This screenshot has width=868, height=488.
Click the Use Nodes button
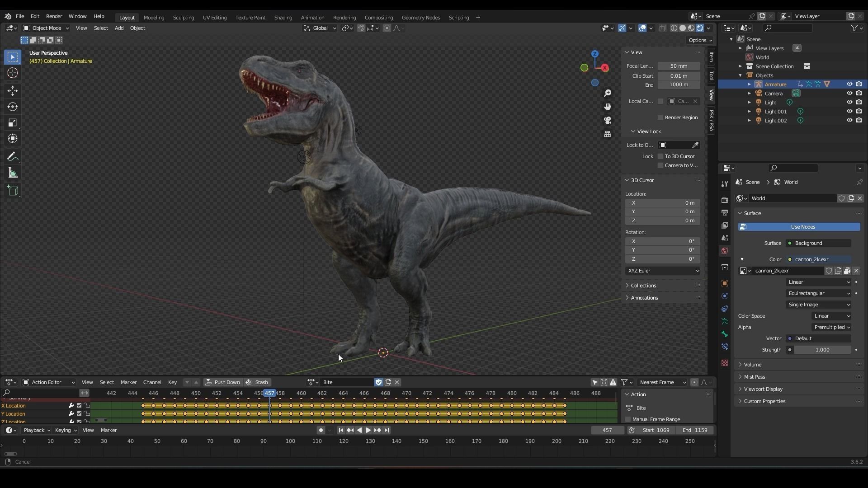point(799,227)
